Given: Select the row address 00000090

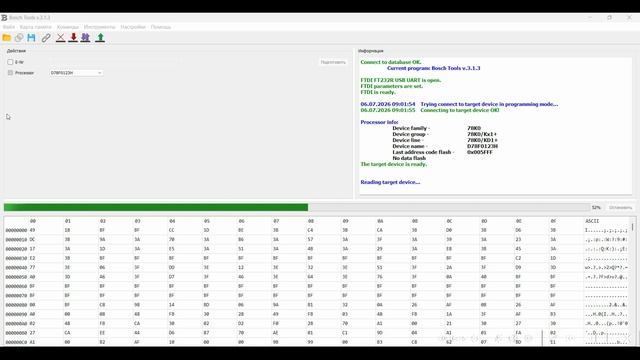Looking at the screenshot, I should 16,314.
